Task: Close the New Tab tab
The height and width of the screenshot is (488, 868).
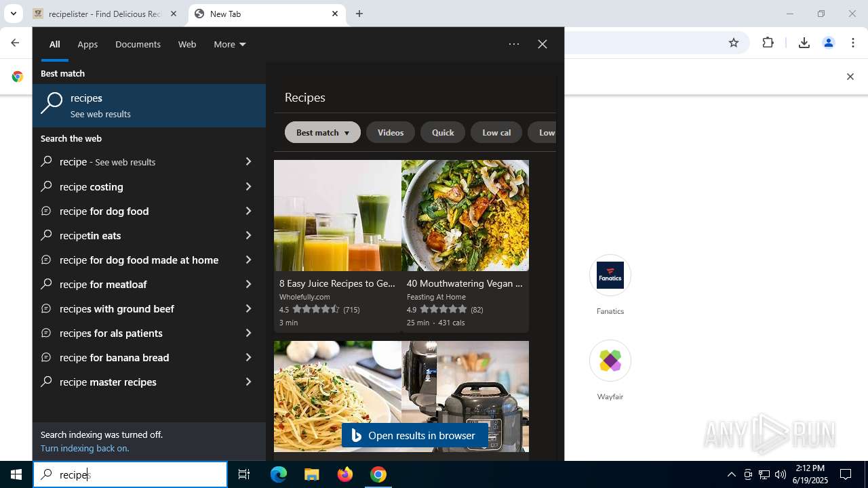Action: 335,14
